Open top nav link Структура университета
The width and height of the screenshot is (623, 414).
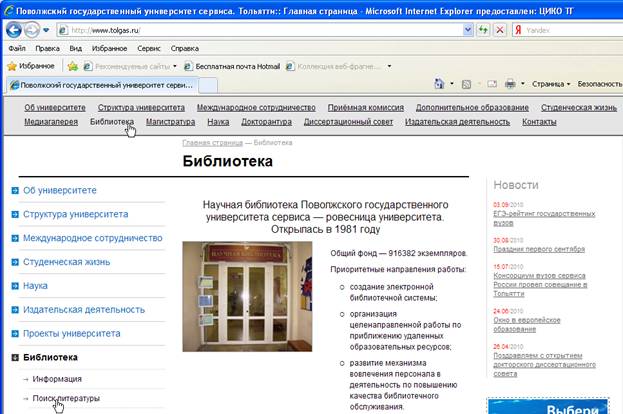[x=141, y=108]
